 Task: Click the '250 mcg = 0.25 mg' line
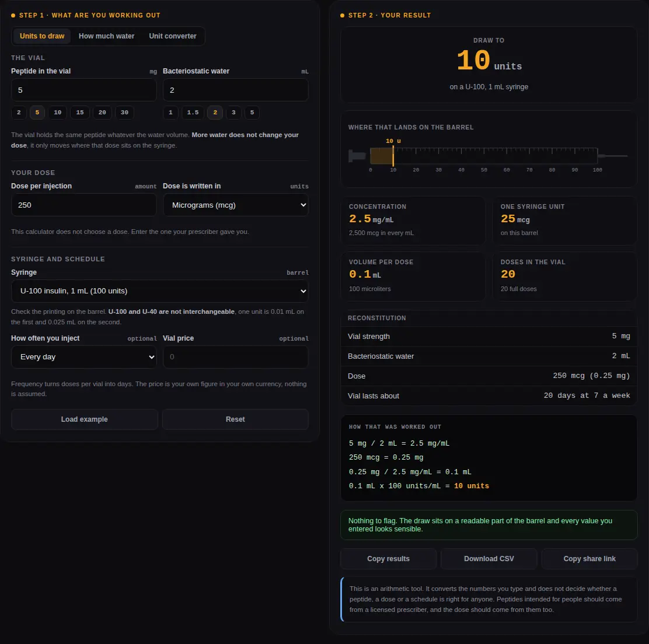coord(386,457)
